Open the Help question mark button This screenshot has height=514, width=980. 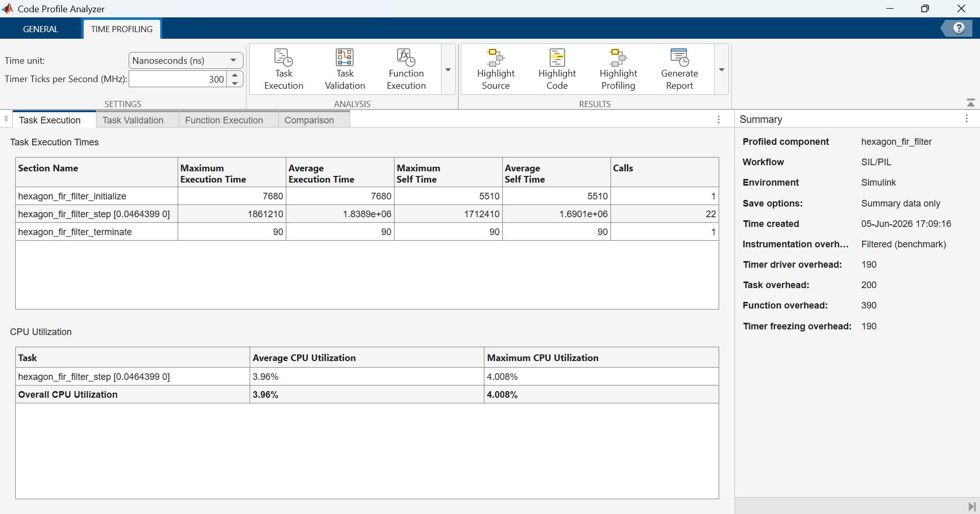pyautogui.click(x=959, y=29)
